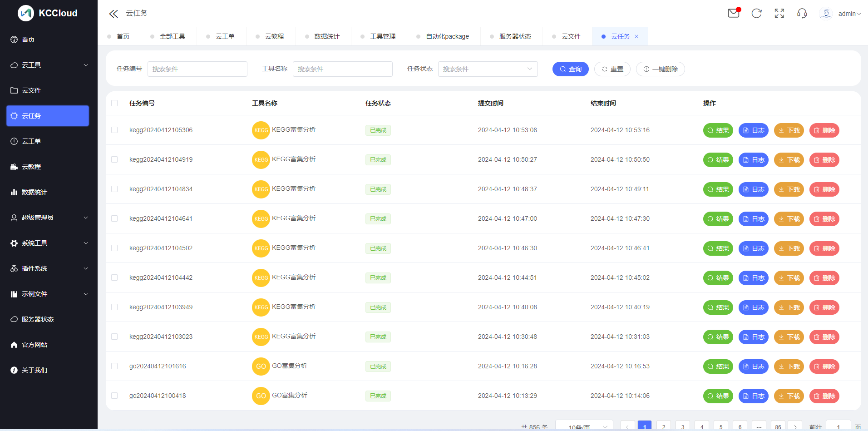Check the row kegg20240412104502 checkbox
The image size is (868, 431).
coord(114,248)
